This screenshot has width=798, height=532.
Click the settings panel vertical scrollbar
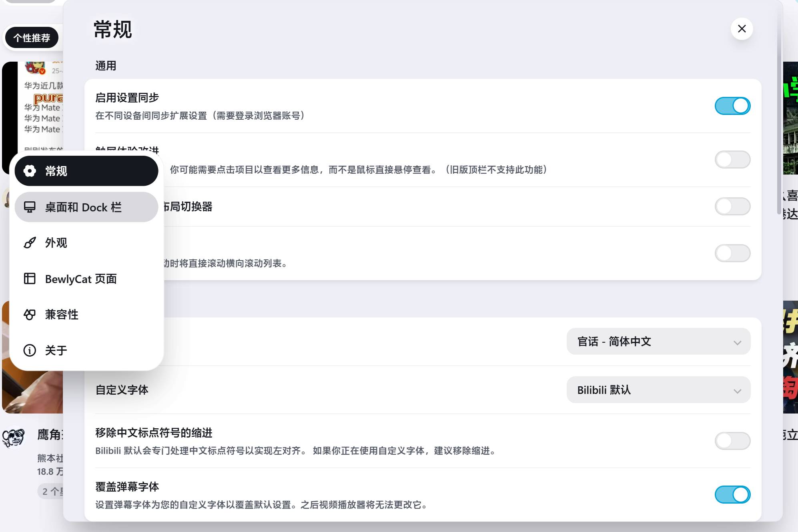click(779, 112)
